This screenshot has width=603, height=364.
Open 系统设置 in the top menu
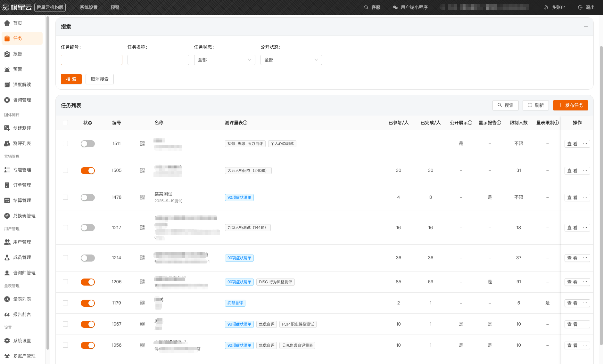(88, 7)
